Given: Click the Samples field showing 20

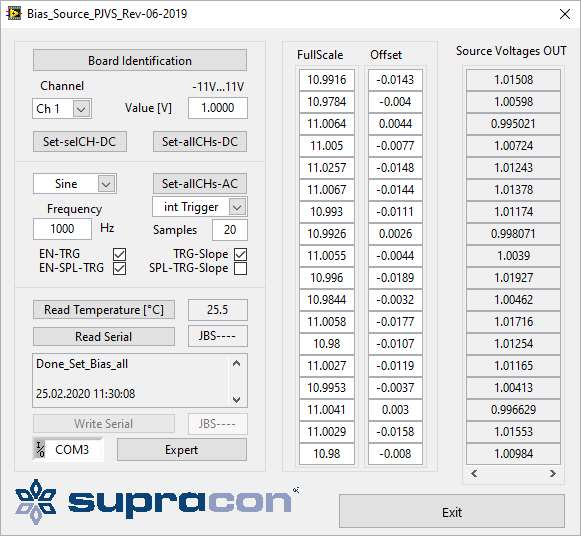Looking at the screenshot, I should point(230,230).
